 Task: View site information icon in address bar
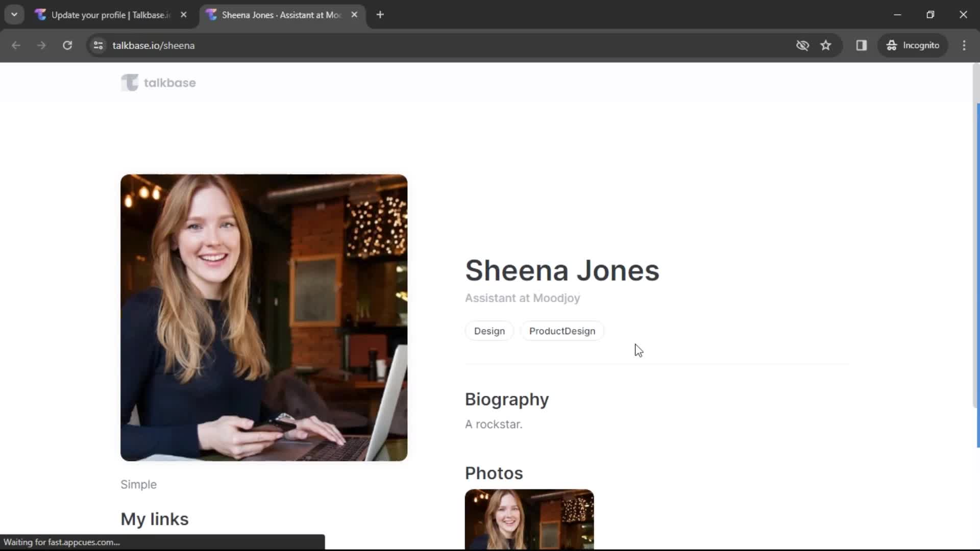(x=99, y=45)
